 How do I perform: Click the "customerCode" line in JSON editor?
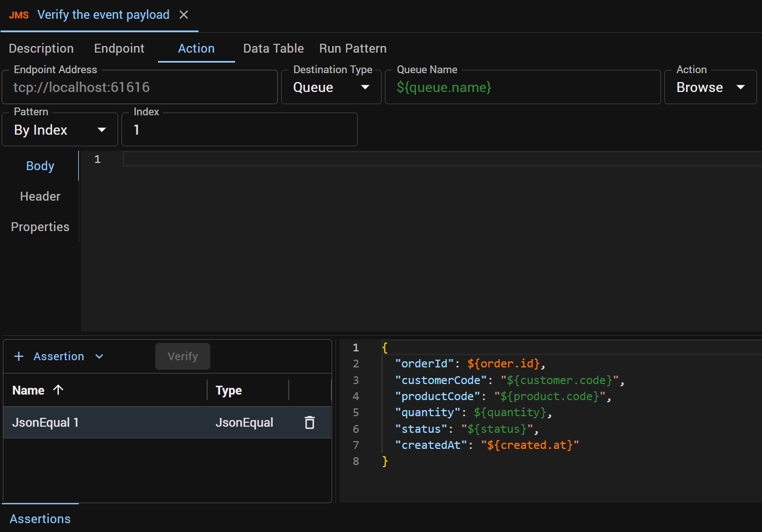click(x=510, y=380)
